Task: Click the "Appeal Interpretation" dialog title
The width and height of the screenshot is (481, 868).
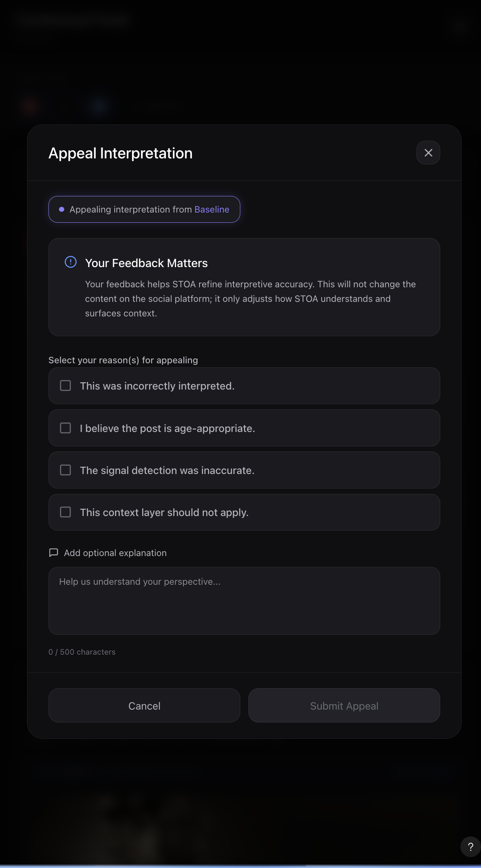Action: pos(120,153)
